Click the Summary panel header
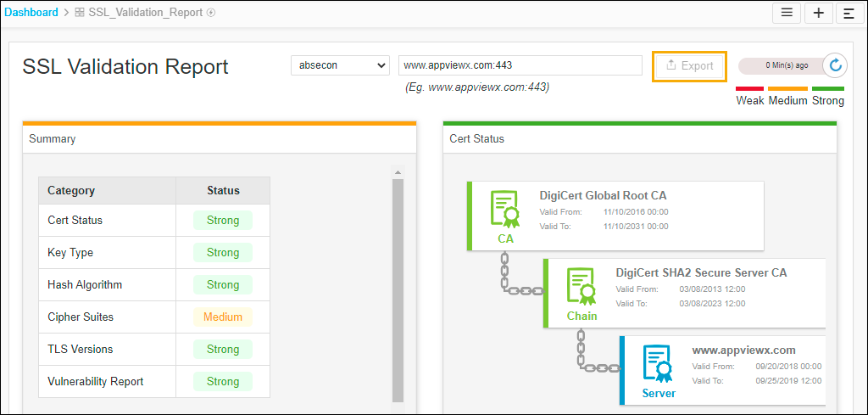This screenshot has width=868, height=415. pyautogui.click(x=220, y=138)
